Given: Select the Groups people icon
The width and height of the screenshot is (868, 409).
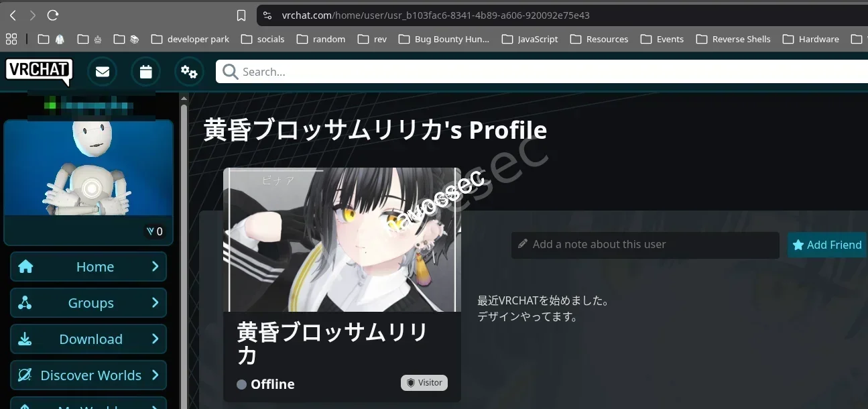Looking at the screenshot, I should point(25,302).
